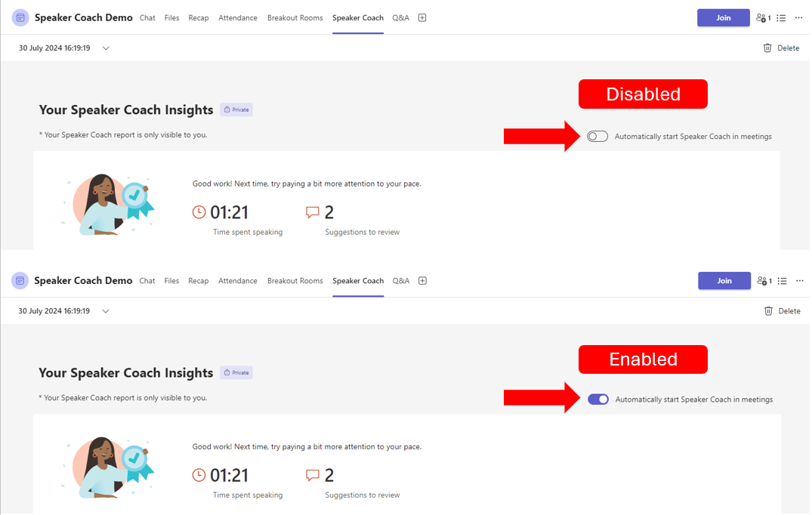Open the participants icon in the Disabled example
Screen dimensions: 812x515
[x=763, y=18]
